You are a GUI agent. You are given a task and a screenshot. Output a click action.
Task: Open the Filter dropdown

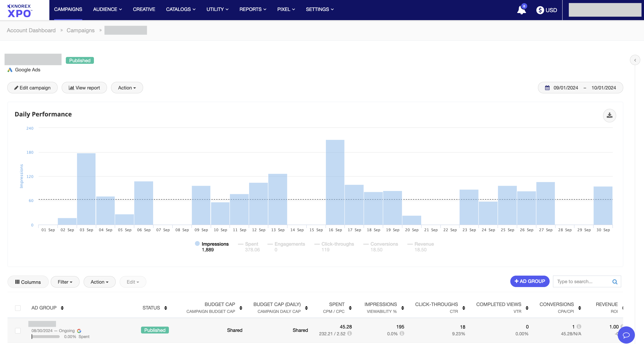click(x=65, y=282)
